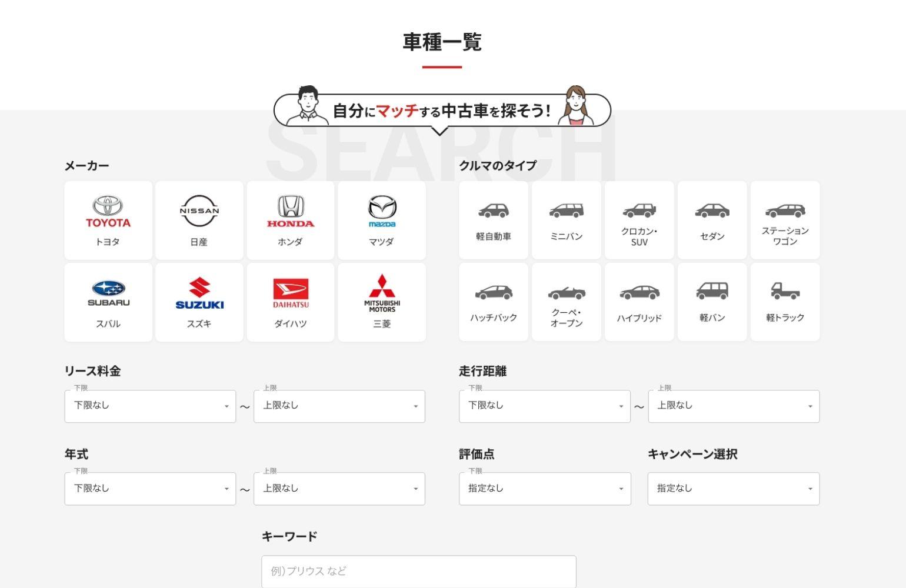The height and width of the screenshot is (588, 906).
Task: Select the Mazda maker tile
Action: [382, 220]
